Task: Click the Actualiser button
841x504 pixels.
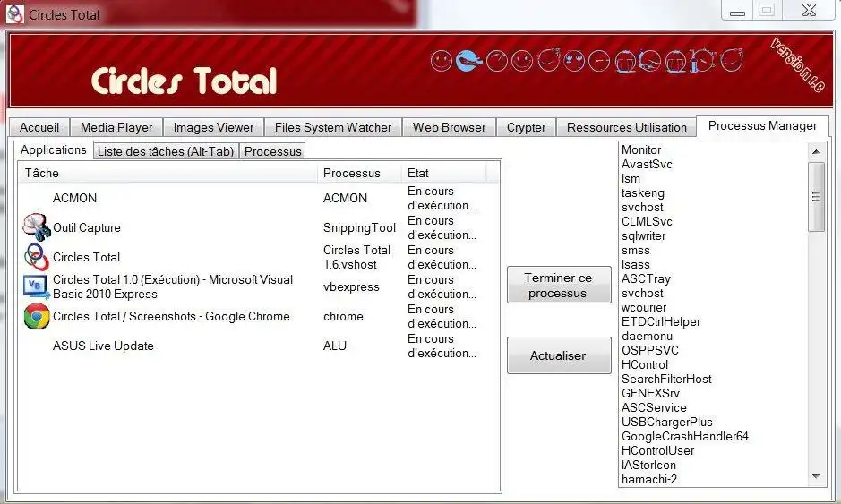Action: (x=558, y=355)
